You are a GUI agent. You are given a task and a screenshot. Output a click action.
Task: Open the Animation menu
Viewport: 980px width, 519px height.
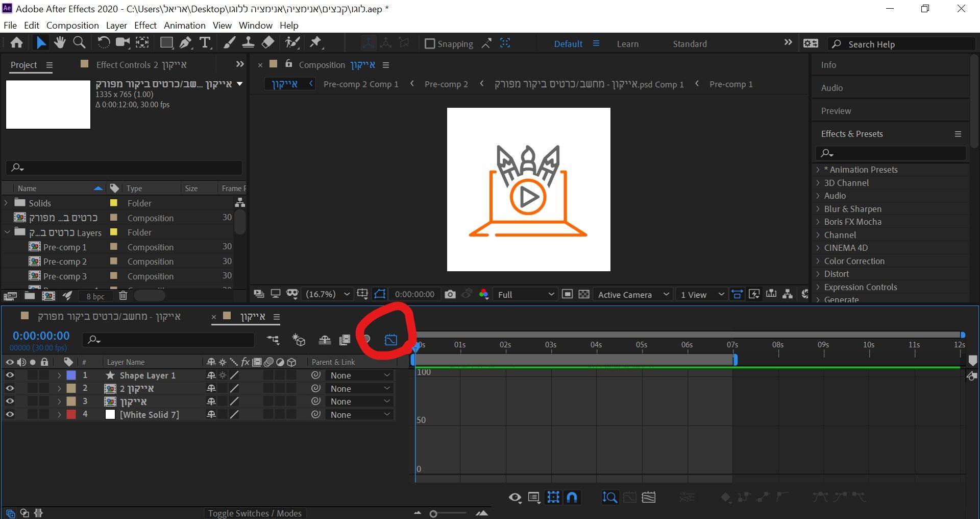pyautogui.click(x=184, y=25)
